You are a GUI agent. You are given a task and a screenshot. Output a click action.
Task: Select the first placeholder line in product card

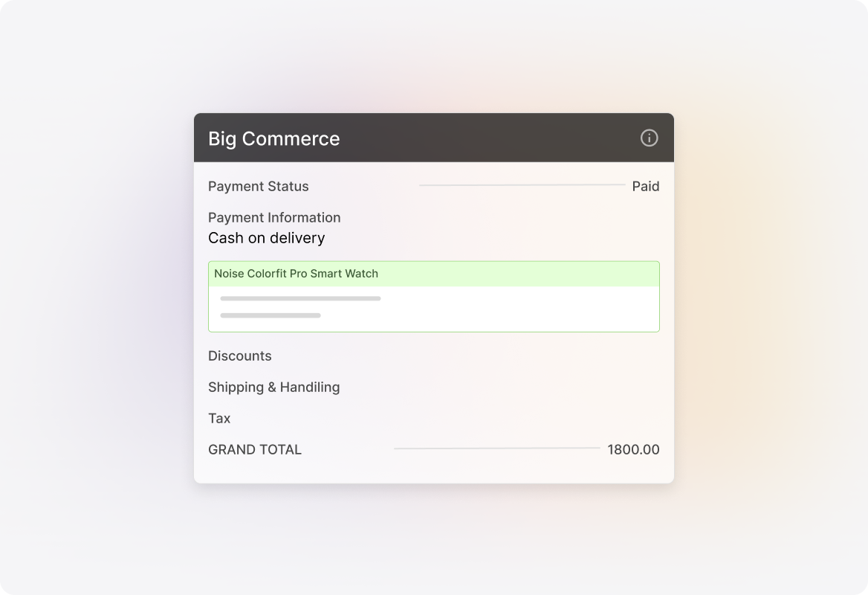[299, 298]
